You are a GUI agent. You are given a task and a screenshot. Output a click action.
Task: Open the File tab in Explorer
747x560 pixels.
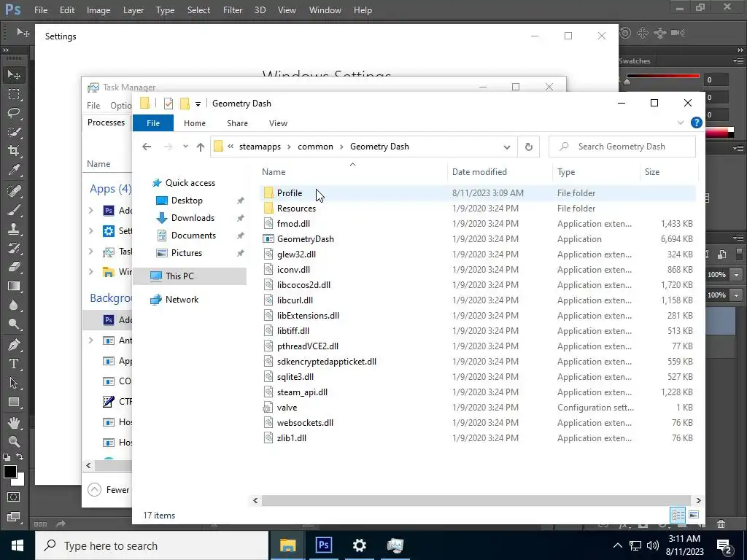[x=153, y=123]
